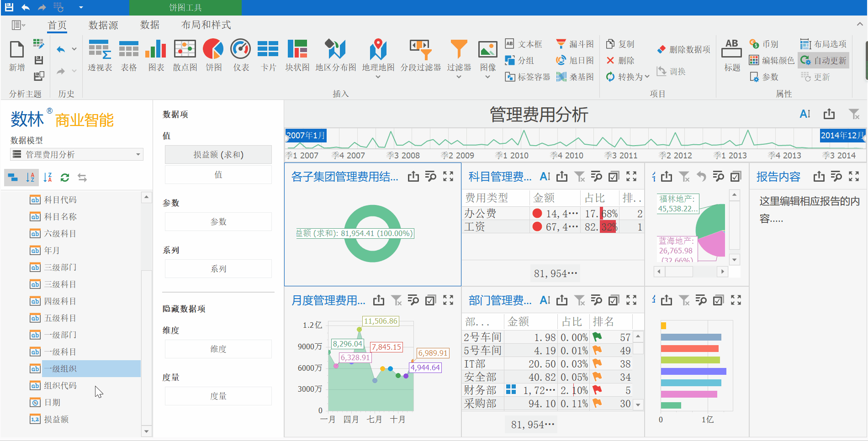The width and height of the screenshot is (868, 441).
Task: Toggle multi-select in the bar chart panel
Action: coord(718,300)
